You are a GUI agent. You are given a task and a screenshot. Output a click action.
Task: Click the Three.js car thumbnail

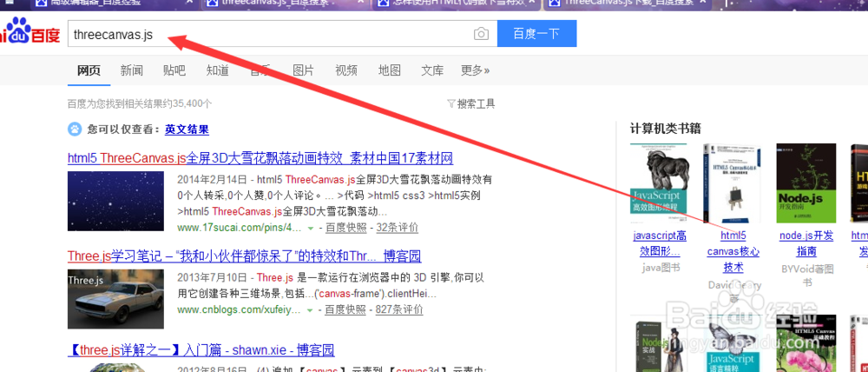tap(115, 299)
